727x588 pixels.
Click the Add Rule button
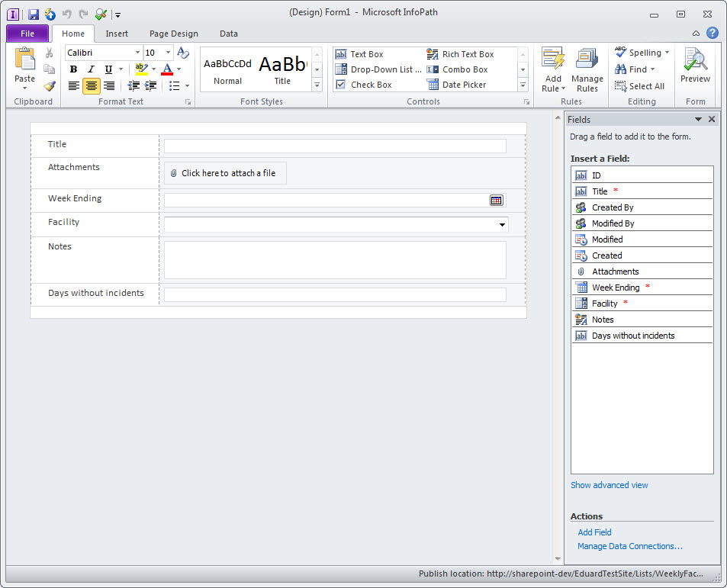pos(553,69)
